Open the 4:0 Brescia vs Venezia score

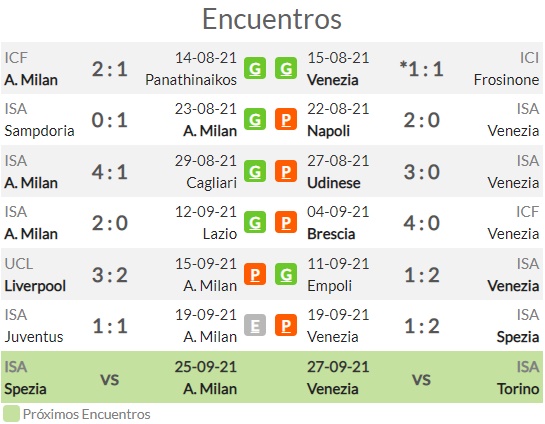click(x=422, y=223)
